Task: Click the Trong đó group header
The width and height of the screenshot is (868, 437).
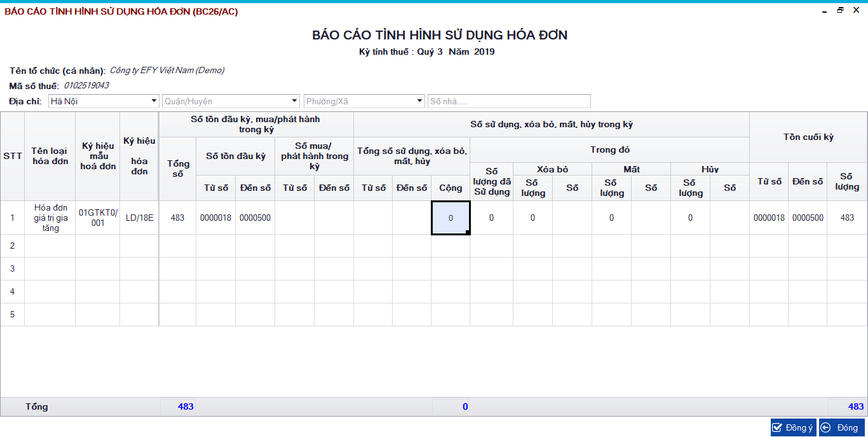Action: pos(610,149)
